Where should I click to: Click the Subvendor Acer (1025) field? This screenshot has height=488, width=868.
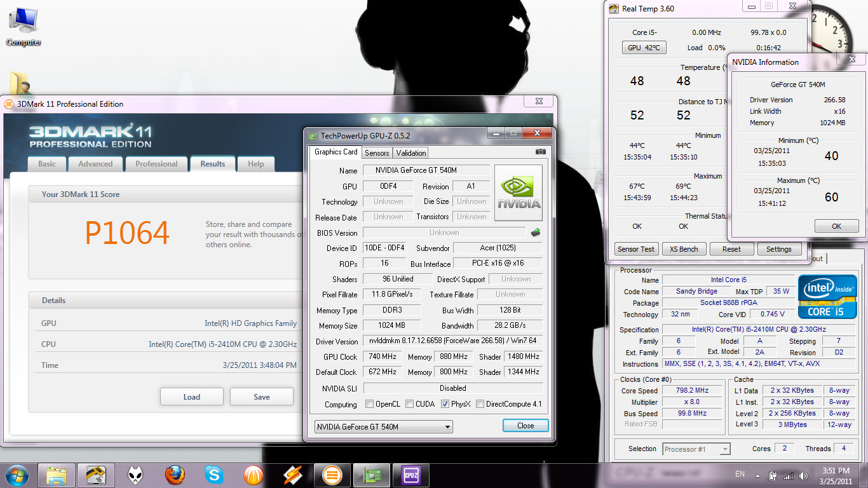(x=498, y=248)
